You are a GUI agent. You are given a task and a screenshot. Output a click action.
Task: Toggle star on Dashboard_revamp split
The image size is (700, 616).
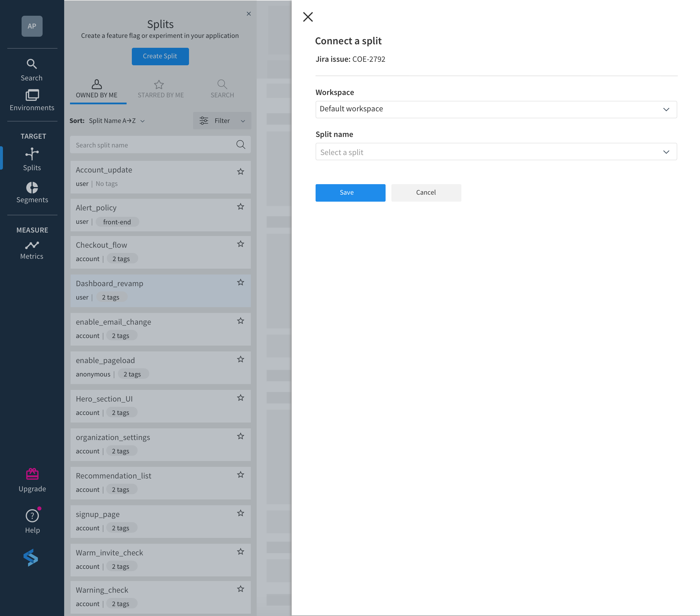tap(240, 282)
